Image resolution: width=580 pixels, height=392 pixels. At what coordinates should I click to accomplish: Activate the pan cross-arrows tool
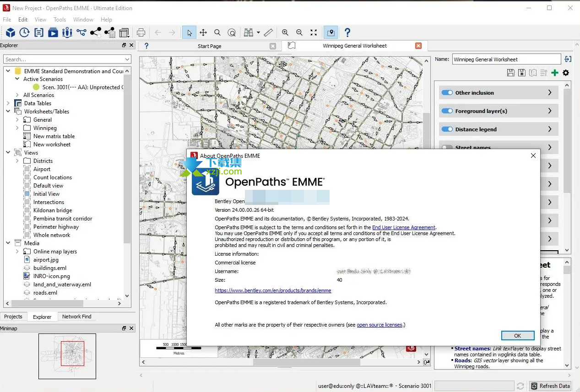click(203, 32)
